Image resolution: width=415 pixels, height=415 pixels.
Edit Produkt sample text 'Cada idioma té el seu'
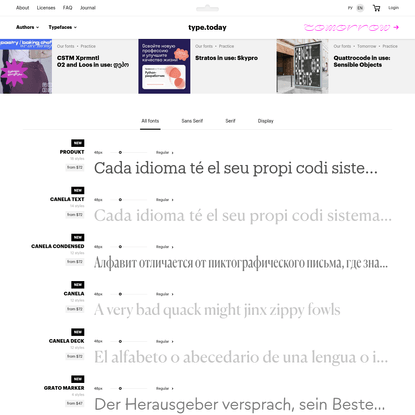[x=236, y=168]
